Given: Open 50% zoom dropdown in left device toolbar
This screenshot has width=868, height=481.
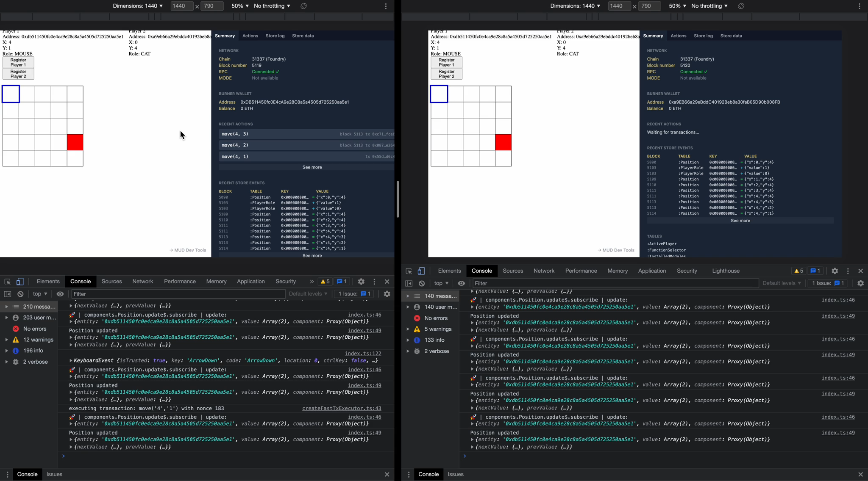Looking at the screenshot, I should pos(240,6).
